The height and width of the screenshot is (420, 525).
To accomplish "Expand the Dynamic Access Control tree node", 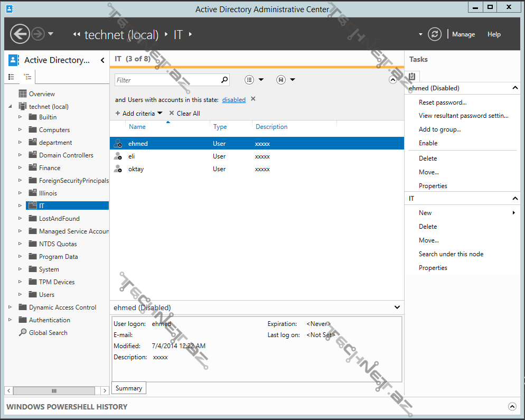I will [x=10, y=307].
